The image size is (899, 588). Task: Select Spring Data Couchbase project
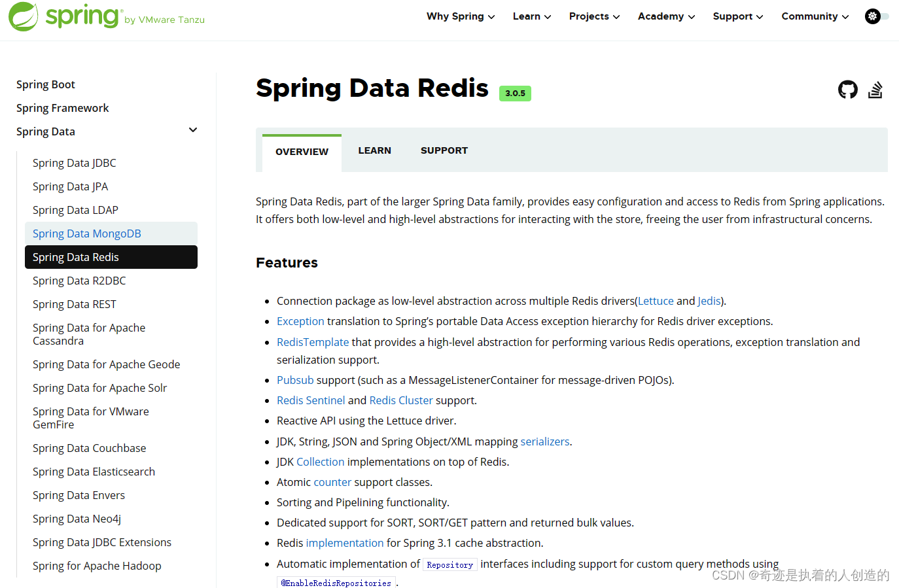(x=89, y=448)
